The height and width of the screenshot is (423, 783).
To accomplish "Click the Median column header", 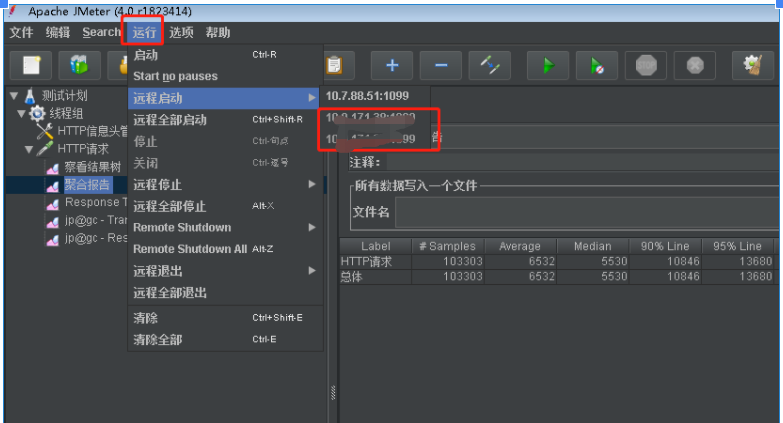I will coord(592,246).
